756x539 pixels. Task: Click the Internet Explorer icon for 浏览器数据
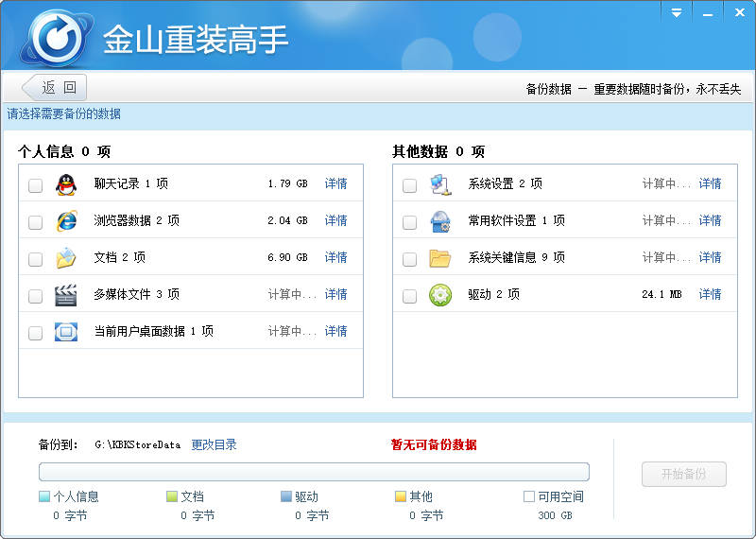tap(66, 221)
